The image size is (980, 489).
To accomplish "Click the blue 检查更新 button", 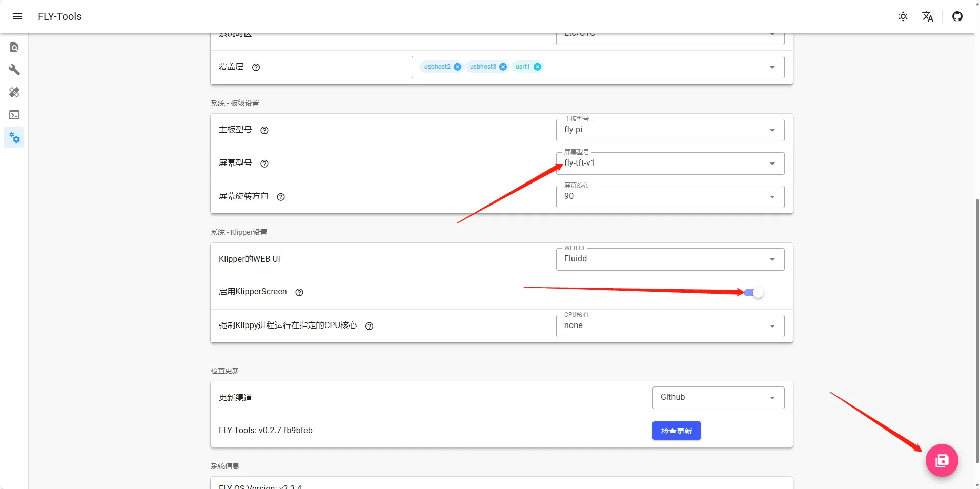I will [x=676, y=431].
